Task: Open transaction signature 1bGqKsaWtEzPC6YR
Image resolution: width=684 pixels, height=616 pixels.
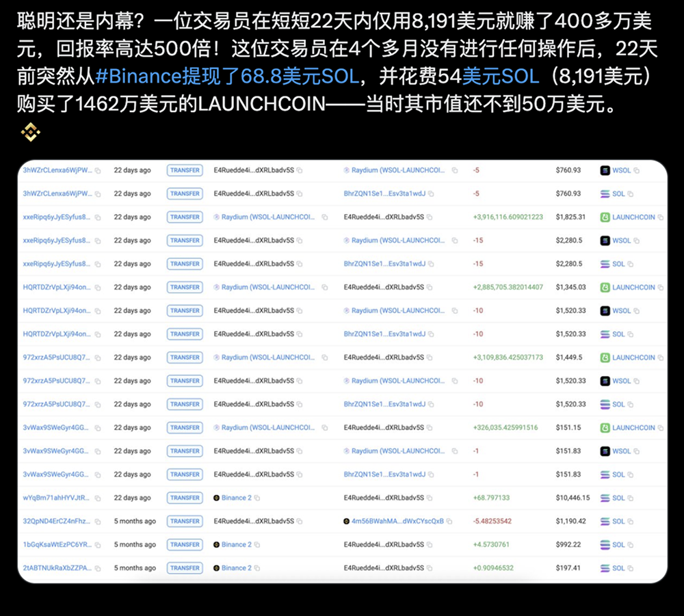Action: click(x=57, y=544)
